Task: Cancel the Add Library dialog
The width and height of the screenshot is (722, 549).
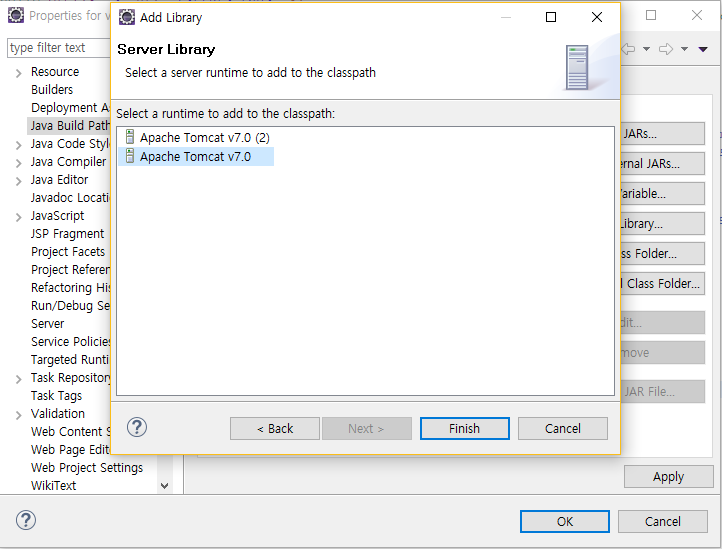Action: pos(563,429)
